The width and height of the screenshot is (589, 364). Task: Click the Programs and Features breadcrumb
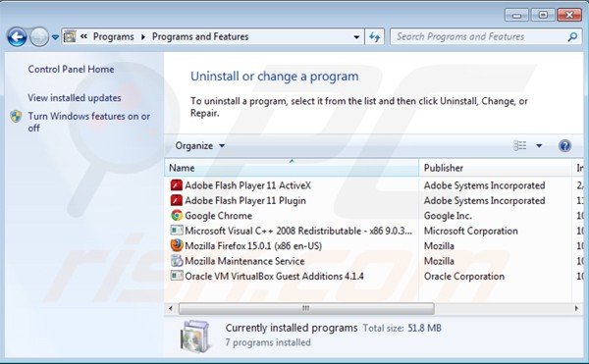pos(200,36)
